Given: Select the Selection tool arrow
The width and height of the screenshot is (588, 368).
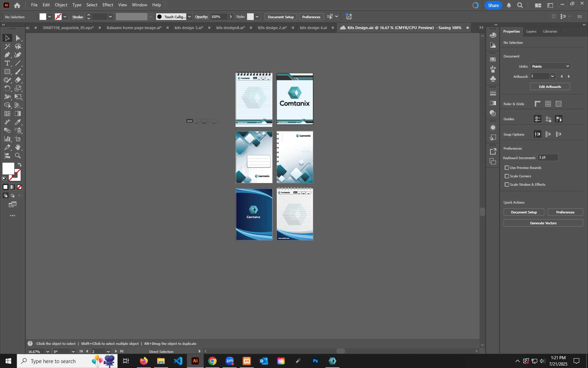Looking at the screenshot, I should 7,38.
